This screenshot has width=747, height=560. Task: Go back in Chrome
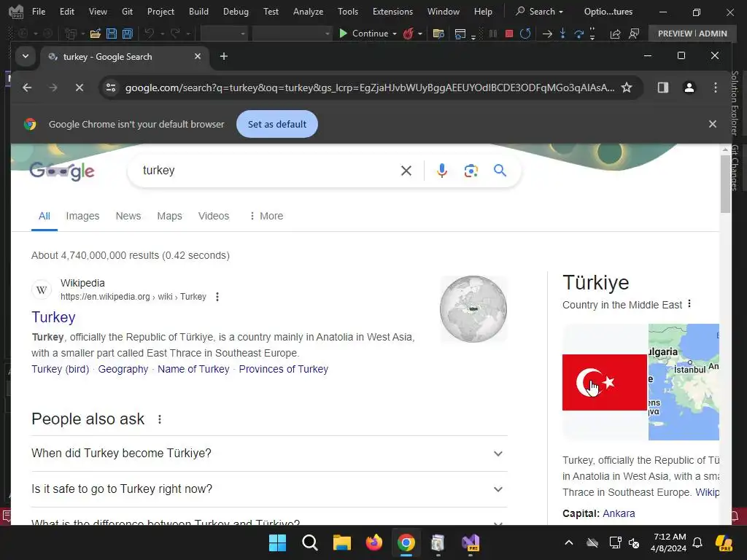27,87
